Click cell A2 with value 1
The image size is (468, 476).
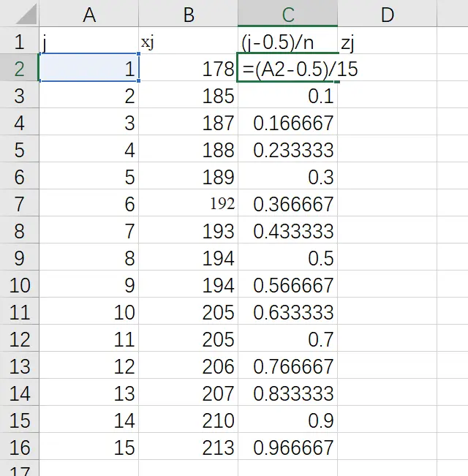click(89, 67)
